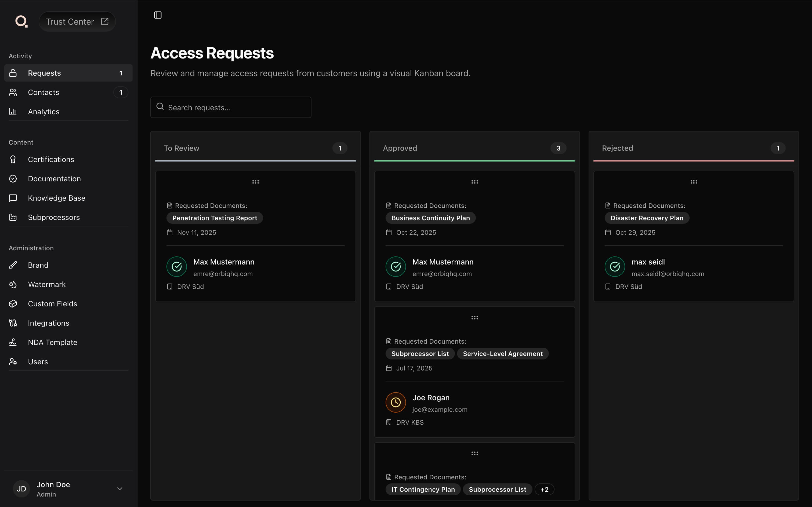
Task: Open Integrations from the sidebar icon
Action: coord(13,323)
